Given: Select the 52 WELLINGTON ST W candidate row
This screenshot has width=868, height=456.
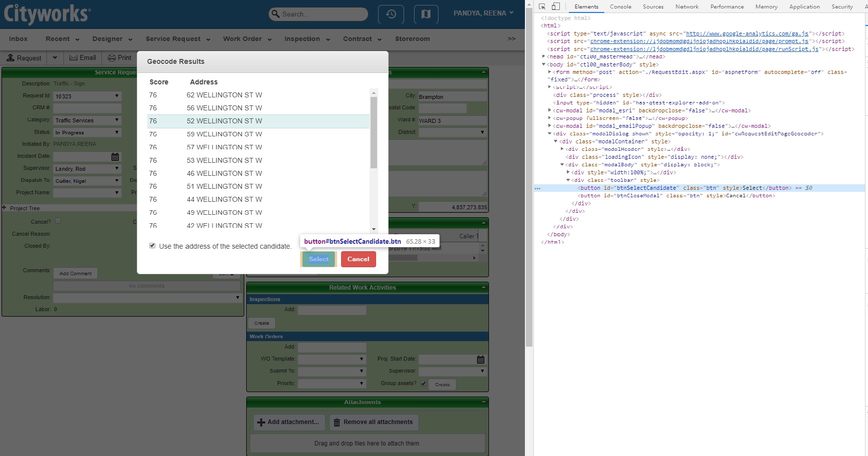Looking at the screenshot, I should coord(224,120).
